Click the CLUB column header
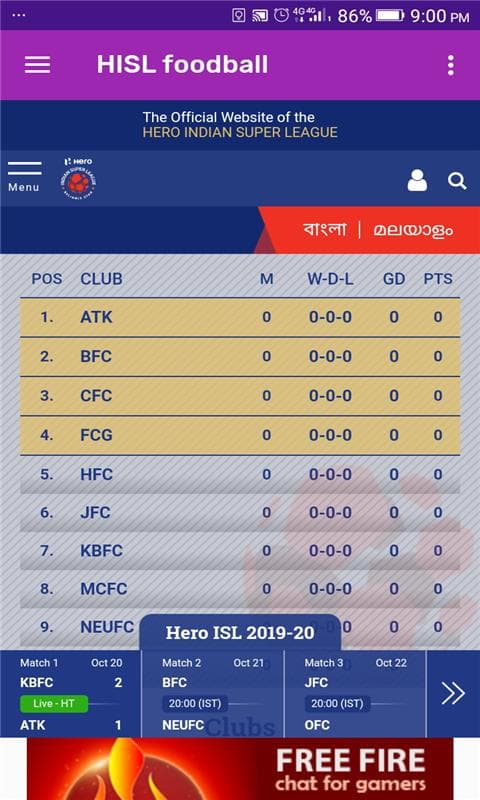480x800 pixels. [101, 279]
